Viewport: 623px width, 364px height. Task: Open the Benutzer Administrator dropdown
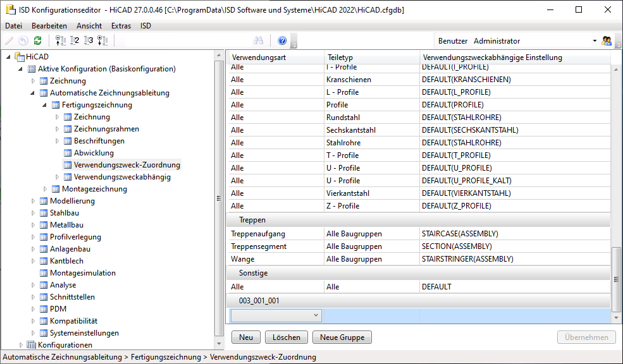click(x=595, y=41)
